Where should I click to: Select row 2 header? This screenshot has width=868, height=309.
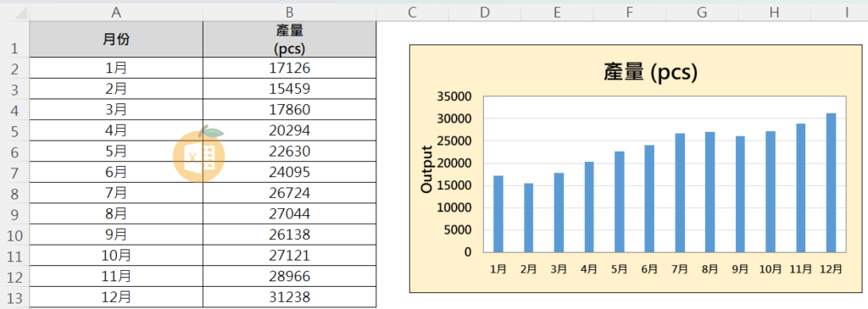point(14,68)
